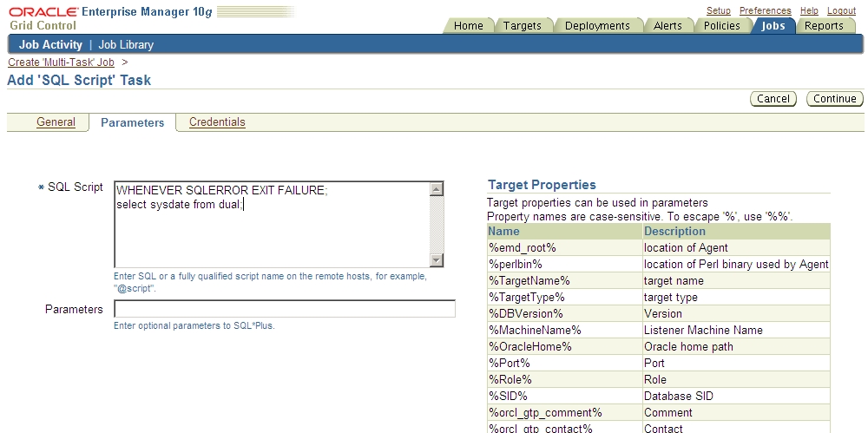Select the %Role% property name

pos(510,380)
